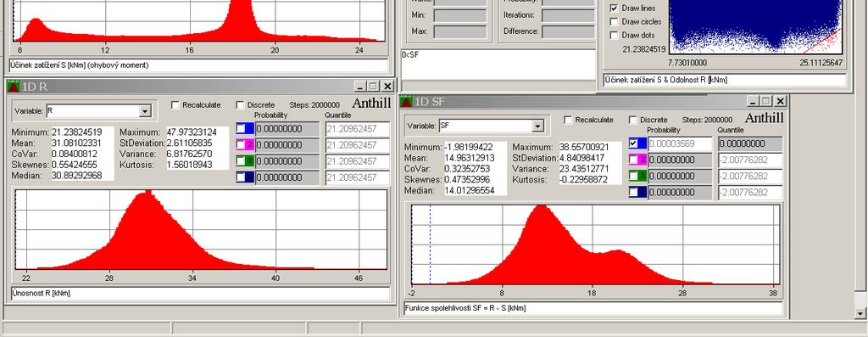Click the 0<SF expression text box
The width and height of the screenshot is (868, 337).
point(498,65)
